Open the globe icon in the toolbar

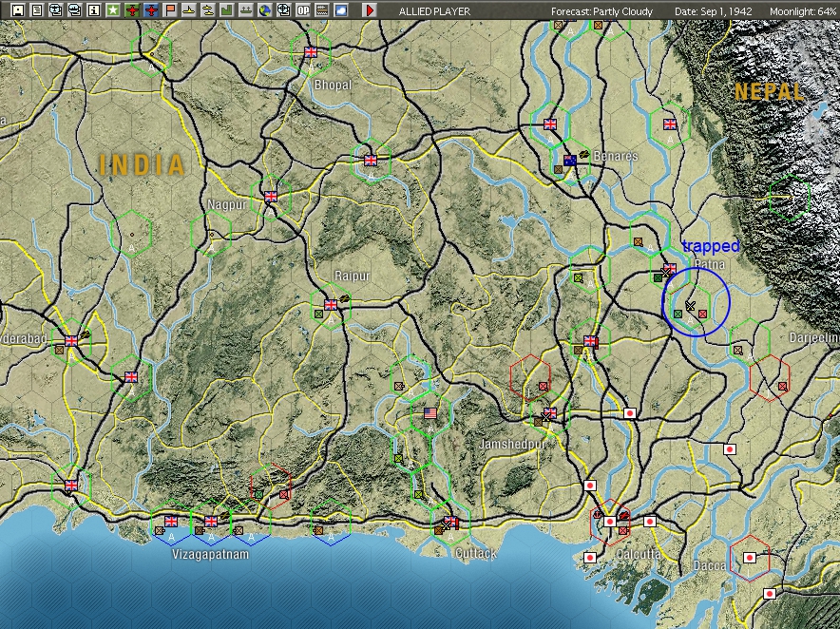coord(265,10)
